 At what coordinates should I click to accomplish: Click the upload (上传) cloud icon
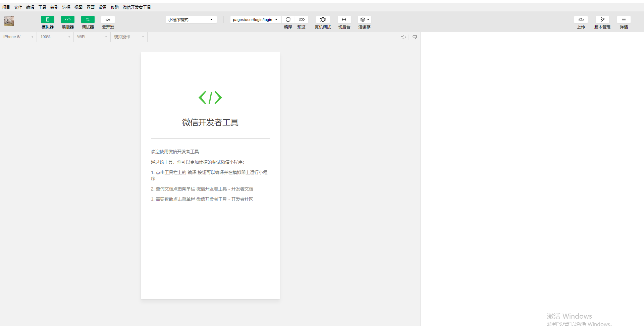(x=581, y=19)
